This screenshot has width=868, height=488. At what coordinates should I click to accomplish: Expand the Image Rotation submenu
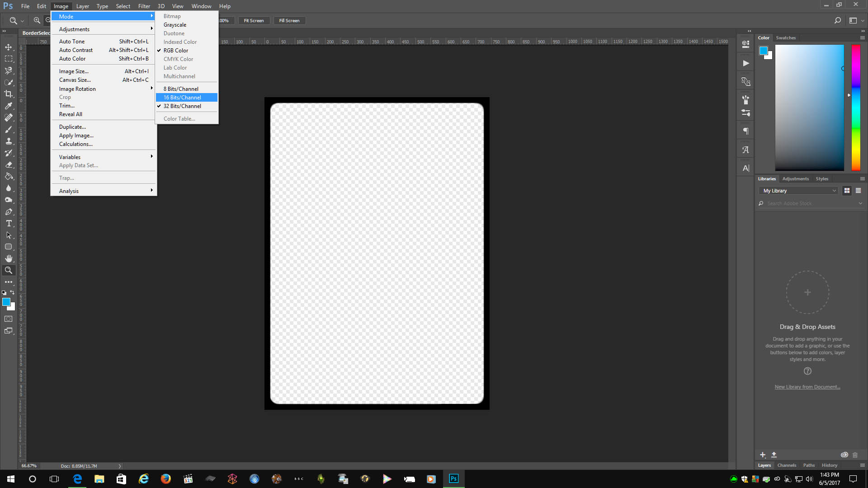coord(104,89)
